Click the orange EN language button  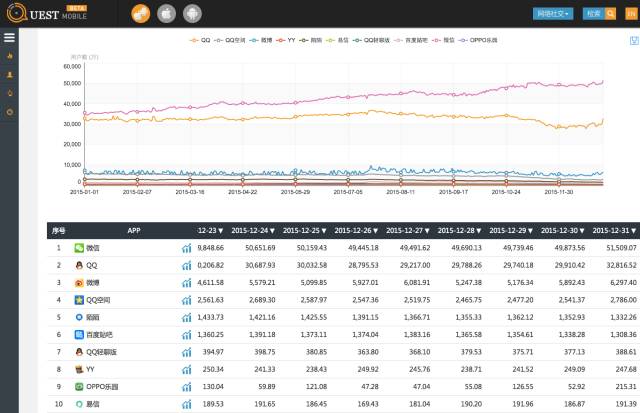tap(631, 14)
